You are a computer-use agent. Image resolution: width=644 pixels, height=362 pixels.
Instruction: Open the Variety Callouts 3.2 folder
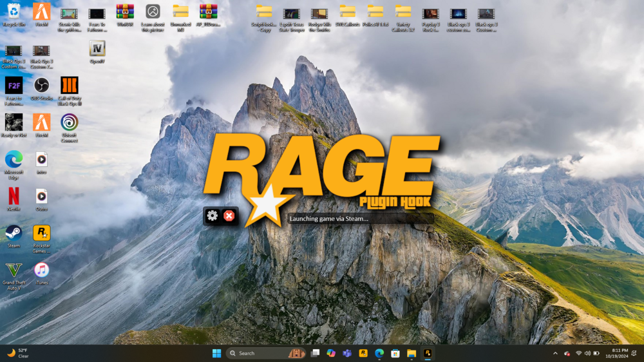pyautogui.click(x=403, y=17)
